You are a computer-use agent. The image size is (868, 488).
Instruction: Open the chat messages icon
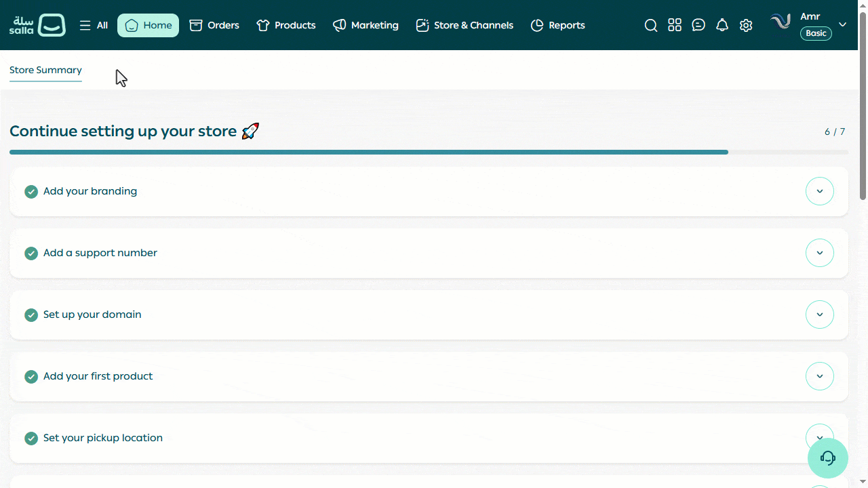[x=698, y=25]
